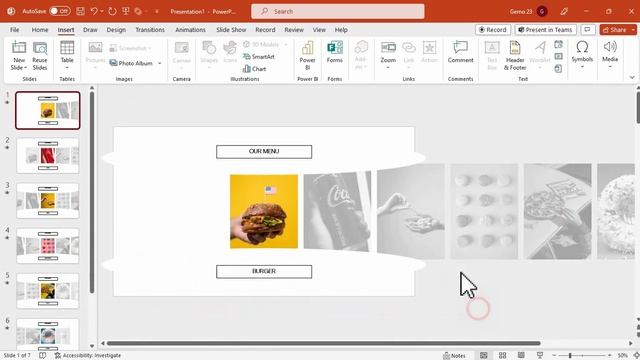Screen dimensions: 640x360
Task: Open Header & Footer dialog
Action: tap(515, 56)
